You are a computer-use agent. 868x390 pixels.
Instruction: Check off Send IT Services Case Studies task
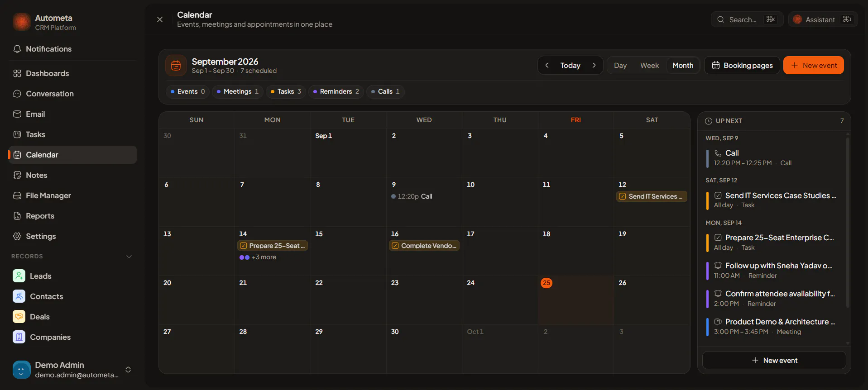coord(718,195)
